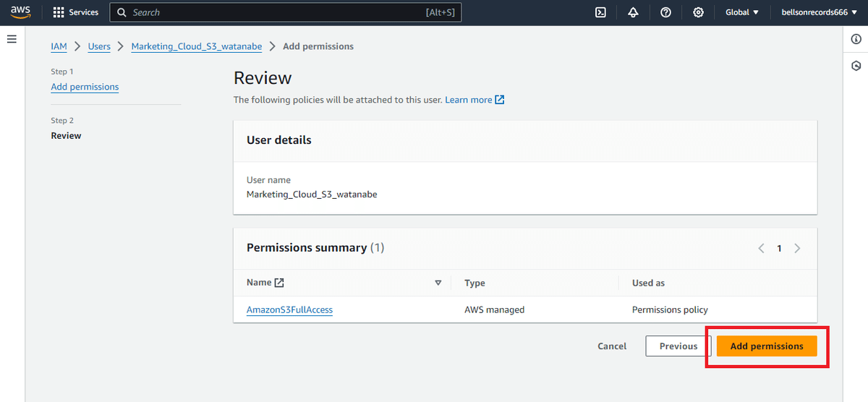Open the hexagon tutorials panel icon

(856, 66)
